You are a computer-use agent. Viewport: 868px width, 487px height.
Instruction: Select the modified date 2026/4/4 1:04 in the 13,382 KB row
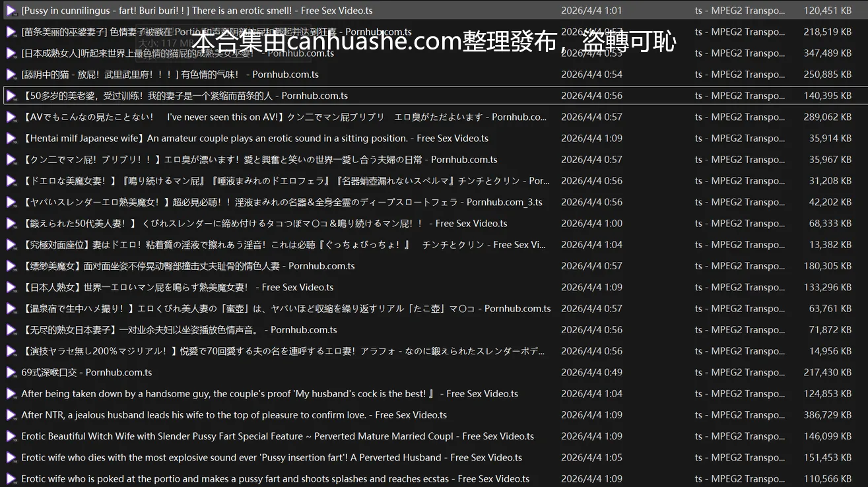[x=591, y=245]
